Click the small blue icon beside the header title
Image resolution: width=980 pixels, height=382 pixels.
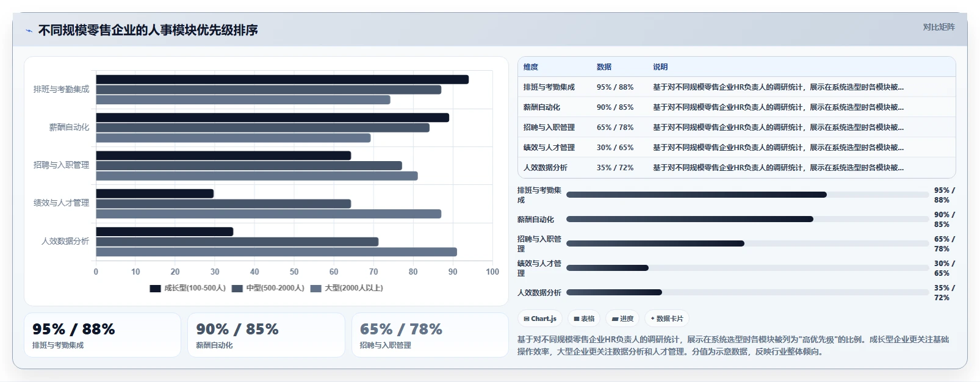tap(29, 31)
